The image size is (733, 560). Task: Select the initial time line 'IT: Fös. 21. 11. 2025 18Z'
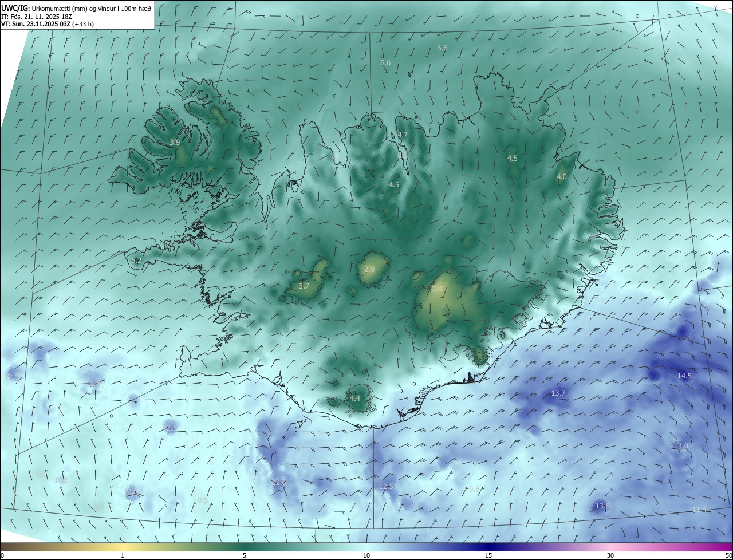click(36, 17)
